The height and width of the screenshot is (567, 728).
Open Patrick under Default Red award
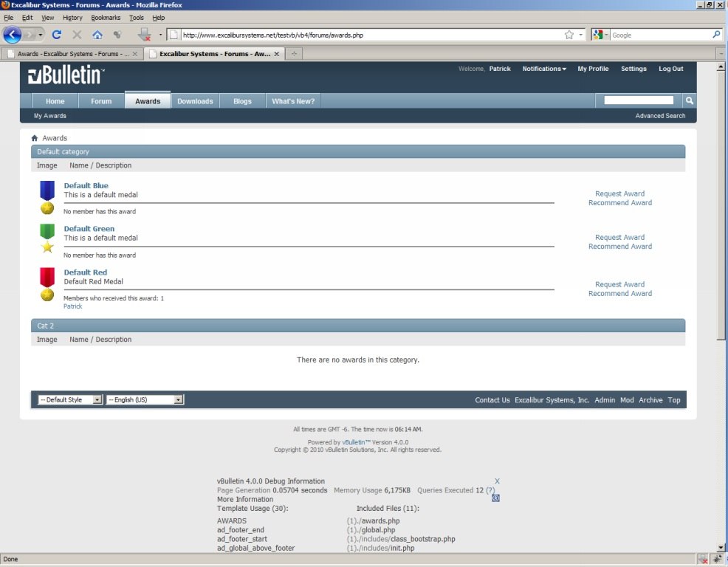click(x=72, y=306)
